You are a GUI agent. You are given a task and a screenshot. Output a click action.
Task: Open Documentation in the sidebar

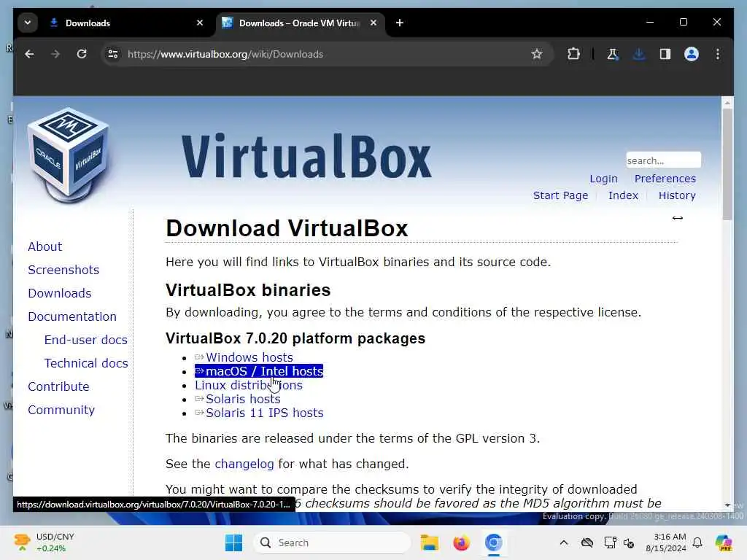72,316
